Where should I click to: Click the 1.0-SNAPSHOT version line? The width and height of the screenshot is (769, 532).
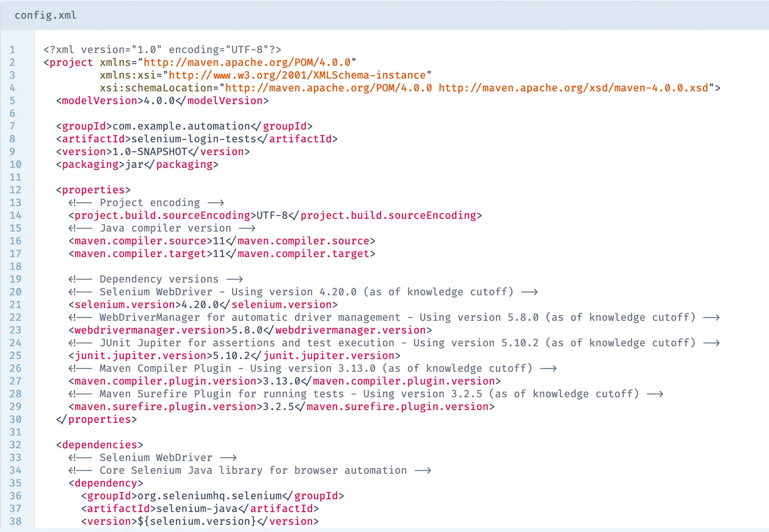point(153,152)
